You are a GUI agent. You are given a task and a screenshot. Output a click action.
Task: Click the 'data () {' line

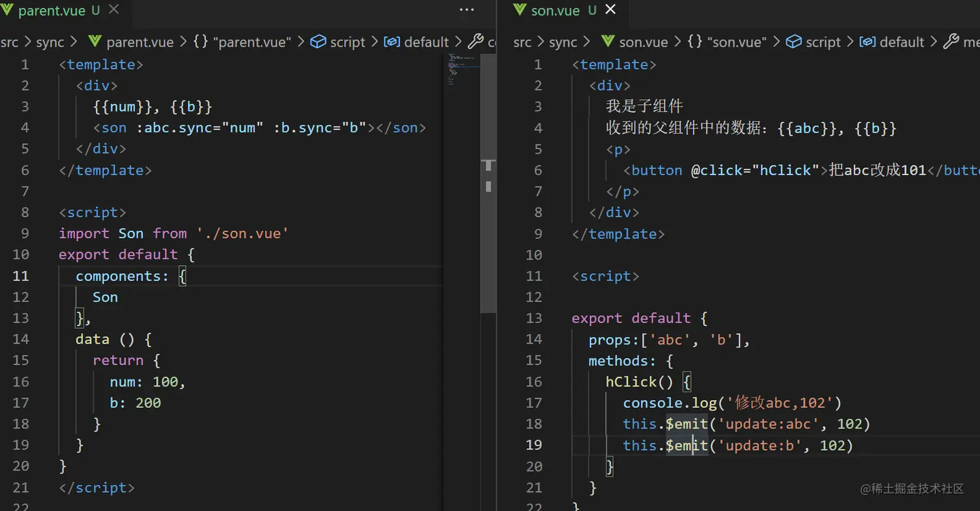[113, 339]
